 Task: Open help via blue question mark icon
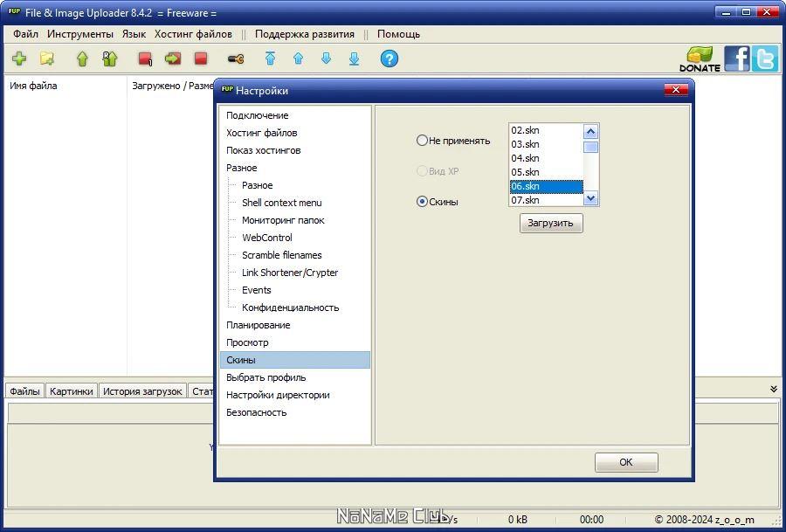pos(389,59)
